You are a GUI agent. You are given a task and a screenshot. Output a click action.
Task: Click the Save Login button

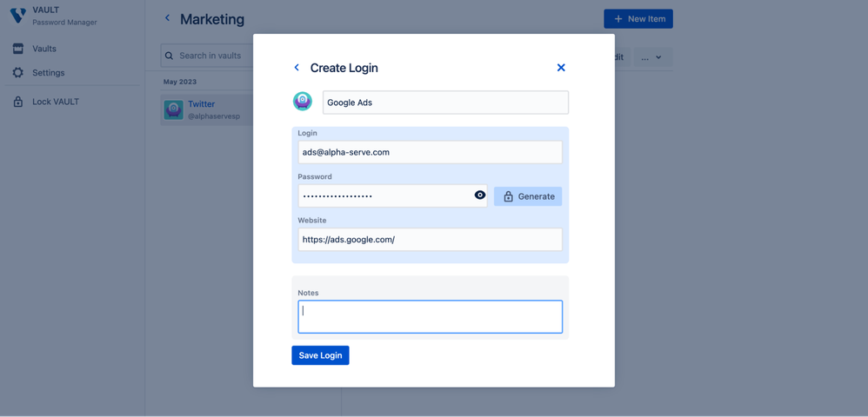coord(321,355)
